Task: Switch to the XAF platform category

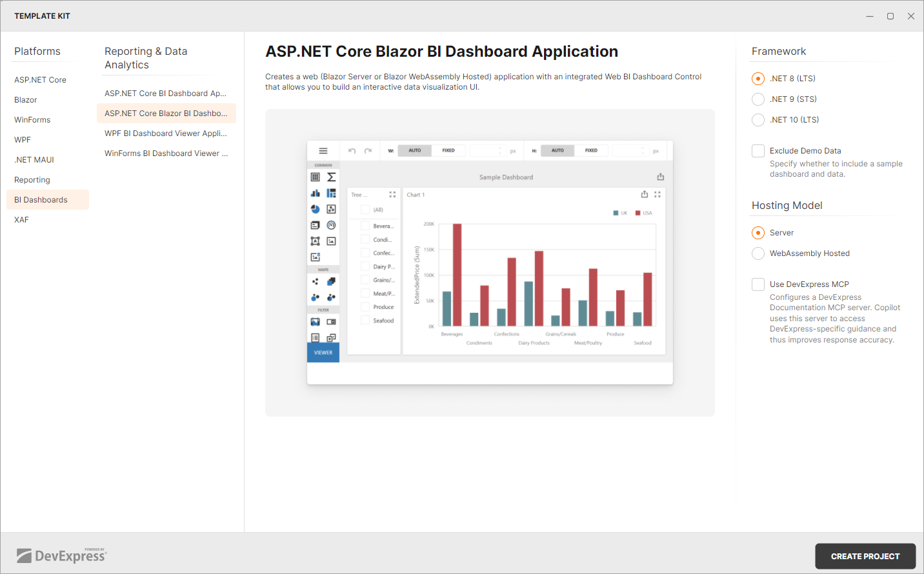Action: click(21, 219)
